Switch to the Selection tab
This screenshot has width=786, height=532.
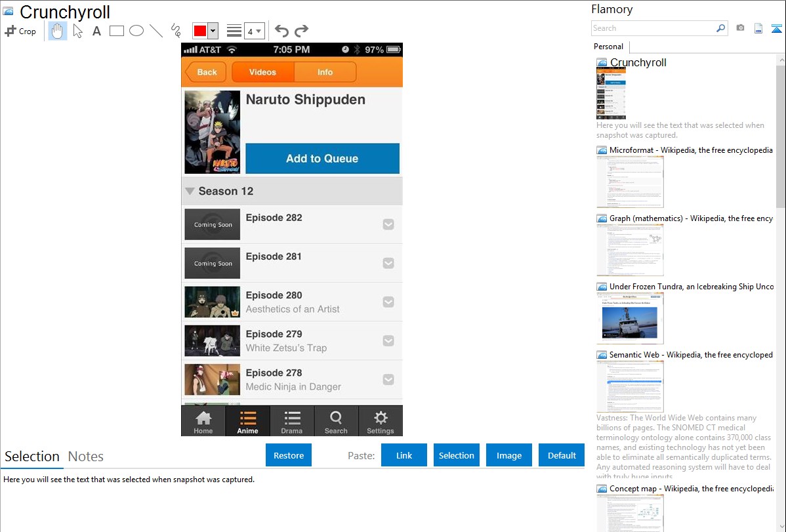coord(32,457)
